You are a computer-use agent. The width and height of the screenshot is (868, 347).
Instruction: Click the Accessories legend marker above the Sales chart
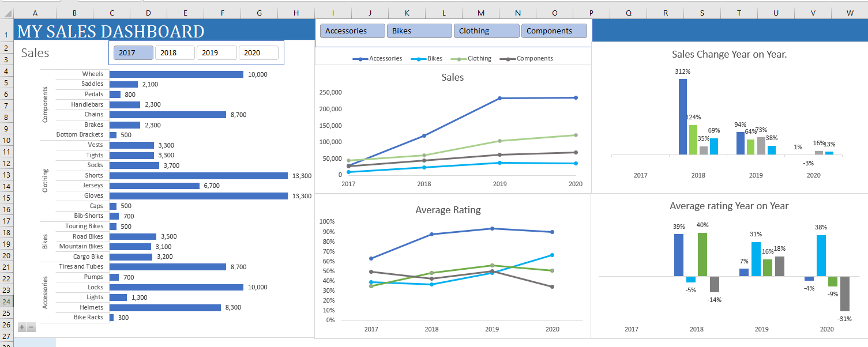tap(360, 59)
